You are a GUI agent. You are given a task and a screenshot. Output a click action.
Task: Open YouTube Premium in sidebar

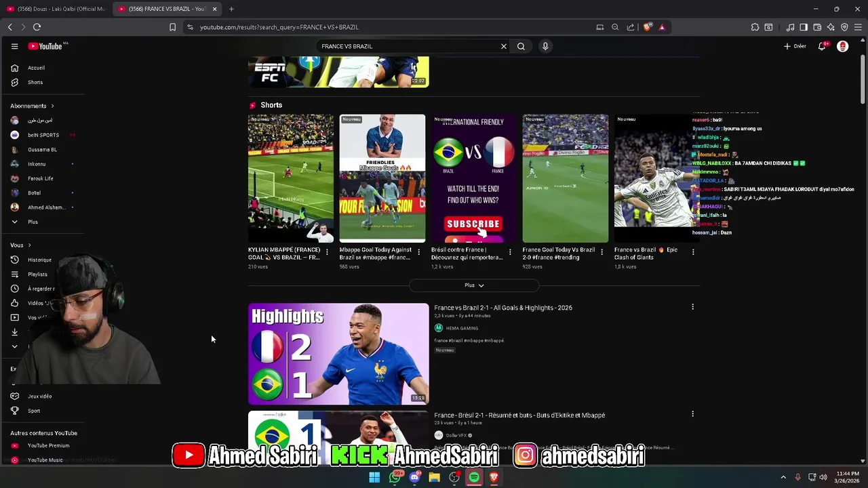(48, 445)
